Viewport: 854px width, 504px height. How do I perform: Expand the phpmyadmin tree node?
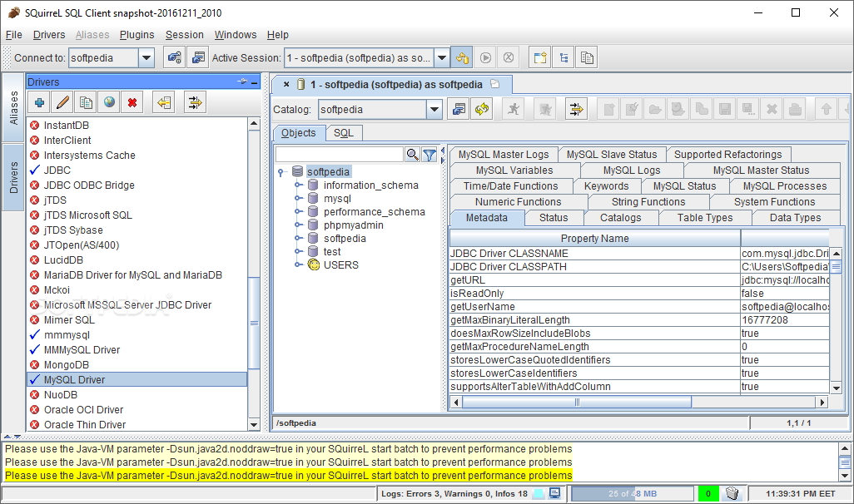[298, 225]
